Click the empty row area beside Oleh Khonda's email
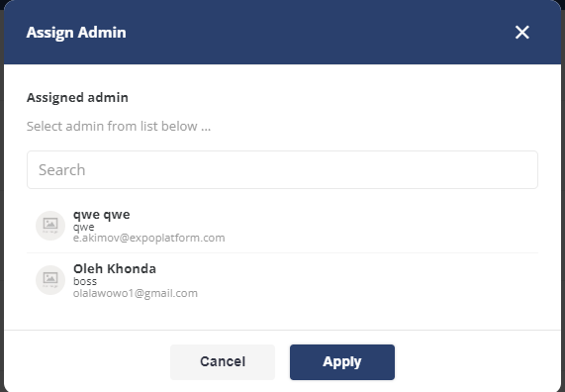This screenshot has height=392, width=565. point(367,293)
